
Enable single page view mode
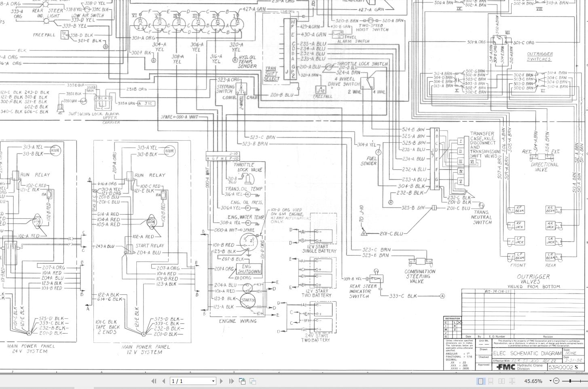click(480, 381)
